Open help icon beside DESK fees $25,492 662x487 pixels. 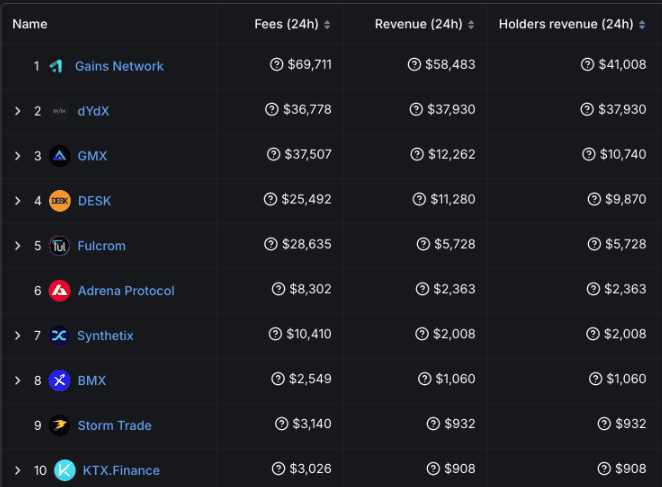click(x=270, y=199)
